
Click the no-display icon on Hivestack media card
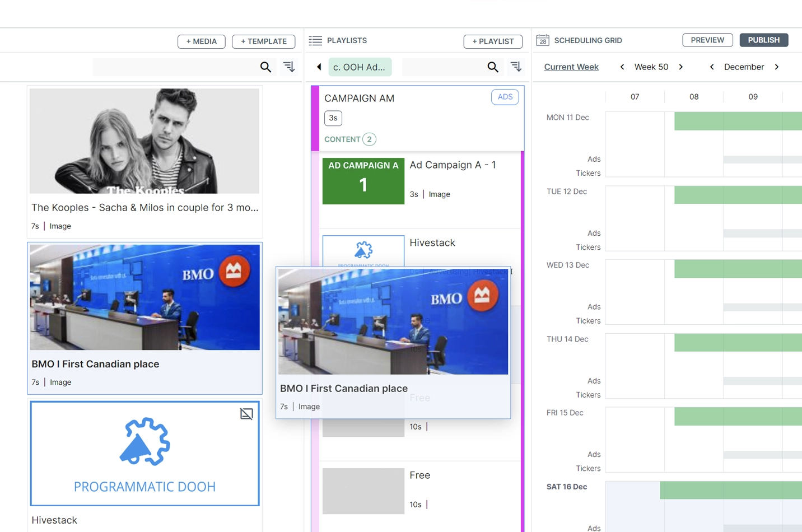(x=246, y=414)
